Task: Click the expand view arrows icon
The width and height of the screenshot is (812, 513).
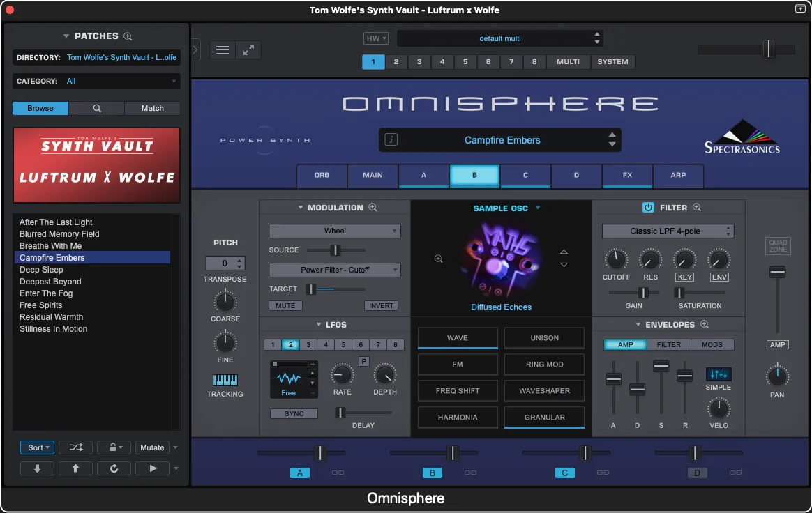Action: [x=248, y=49]
